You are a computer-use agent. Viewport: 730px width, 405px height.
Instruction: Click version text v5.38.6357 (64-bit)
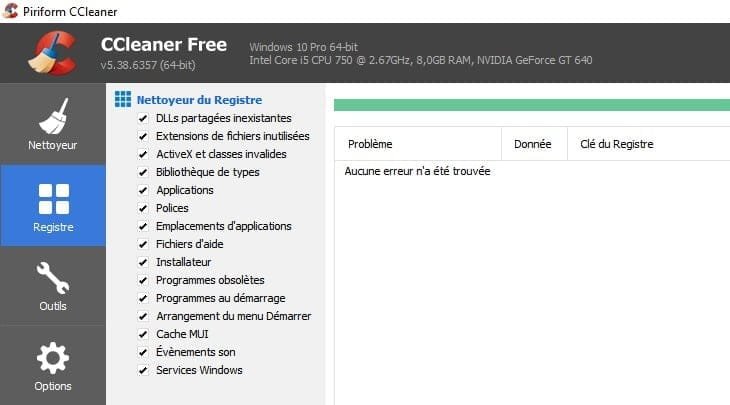[148, 65]
